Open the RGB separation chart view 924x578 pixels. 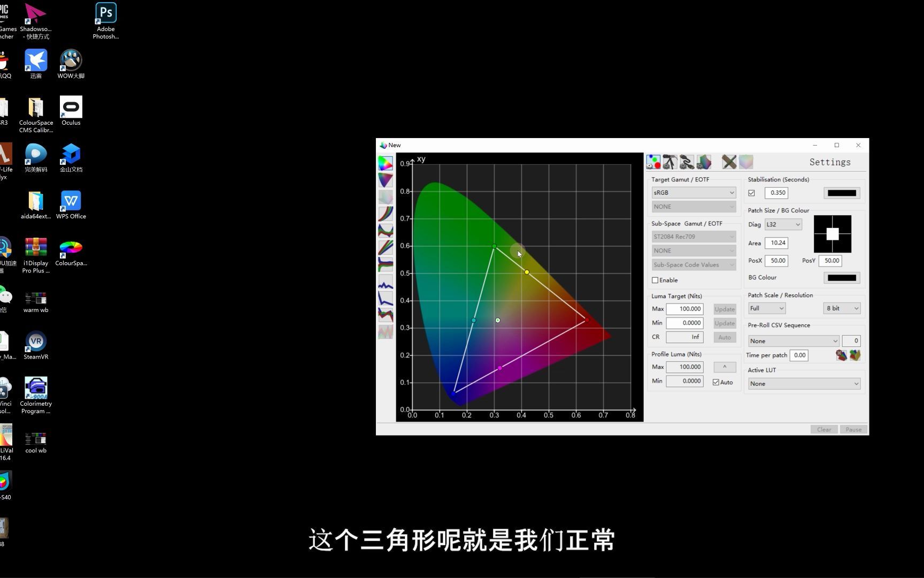pyautogui.click(x=386, y=247)
